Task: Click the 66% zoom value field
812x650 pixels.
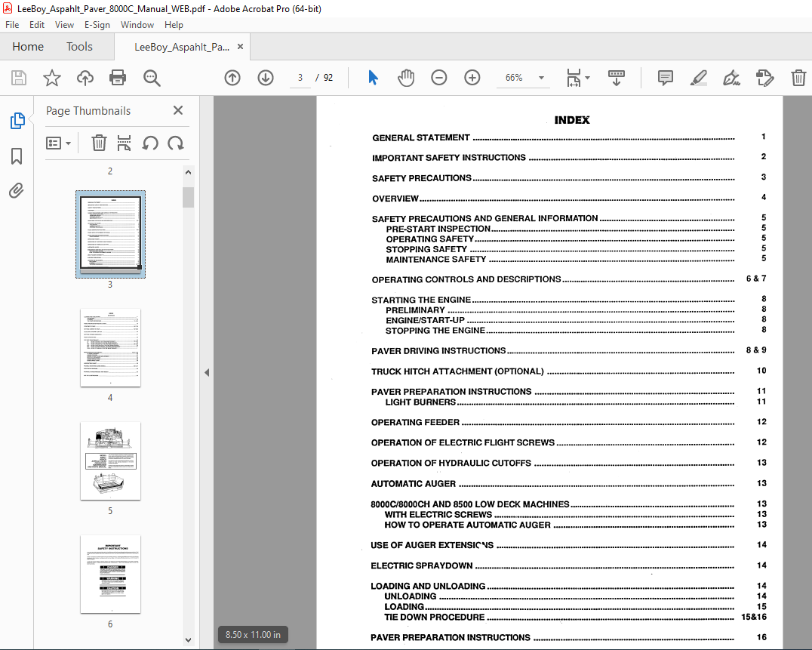Action: (x=514, y=78)
